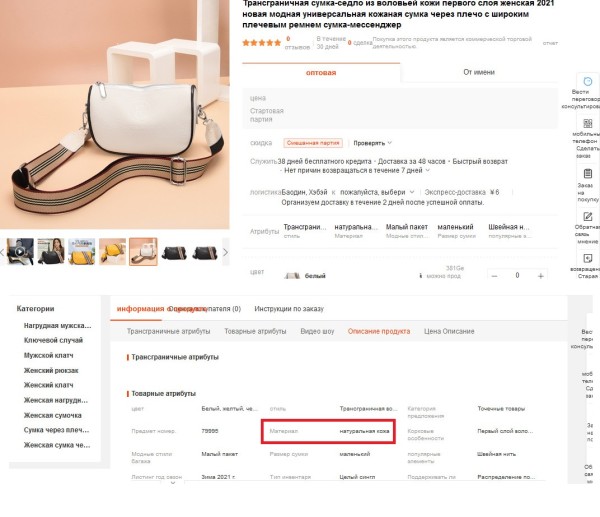Click the purchase order list icon
600x517 pixels.
[x=587, y=173]
